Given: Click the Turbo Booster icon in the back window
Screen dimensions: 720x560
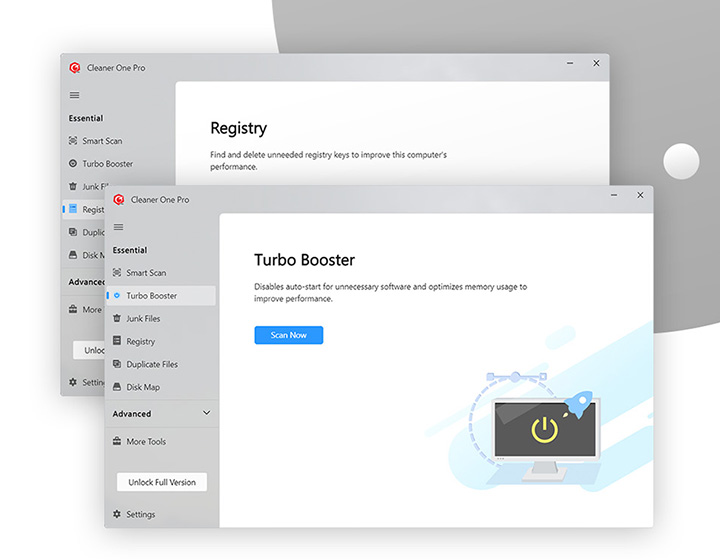Looking at the screenshot, I should [73, 164].
